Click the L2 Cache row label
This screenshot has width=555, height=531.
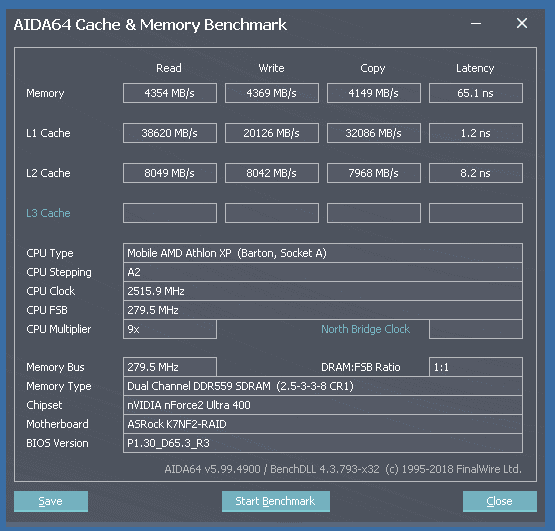pyautogui.click(x=48, y=173)
